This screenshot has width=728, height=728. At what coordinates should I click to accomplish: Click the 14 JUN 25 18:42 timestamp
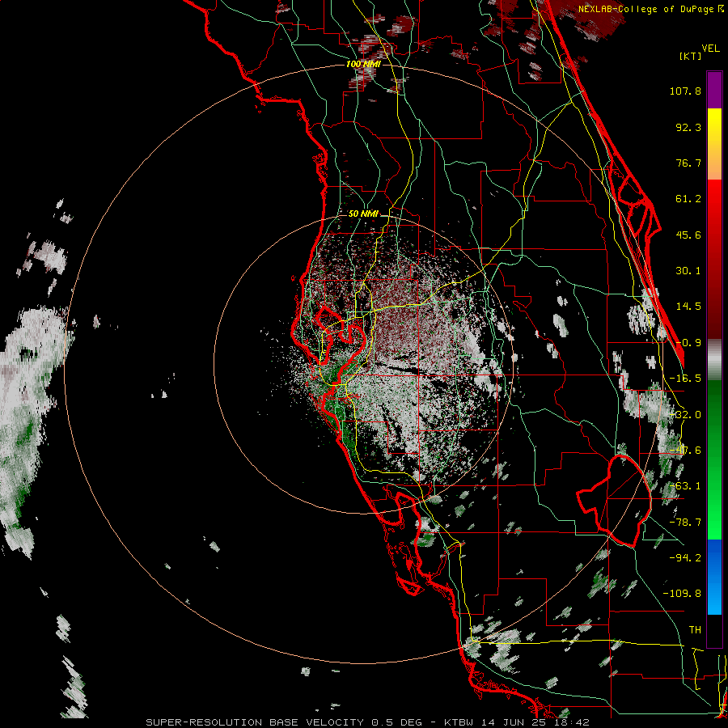pyautogui.click(x=534, y=722)
